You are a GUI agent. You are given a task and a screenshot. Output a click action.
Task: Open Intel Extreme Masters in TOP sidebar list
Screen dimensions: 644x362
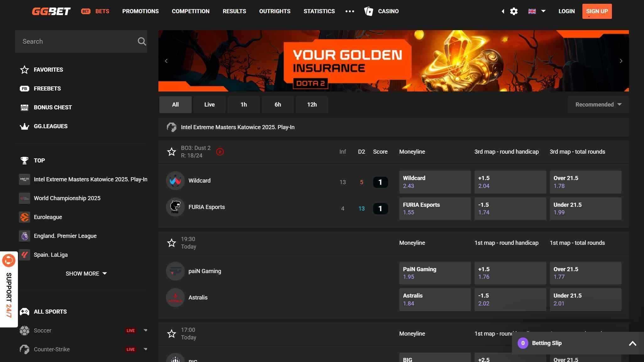pos(83,179)
